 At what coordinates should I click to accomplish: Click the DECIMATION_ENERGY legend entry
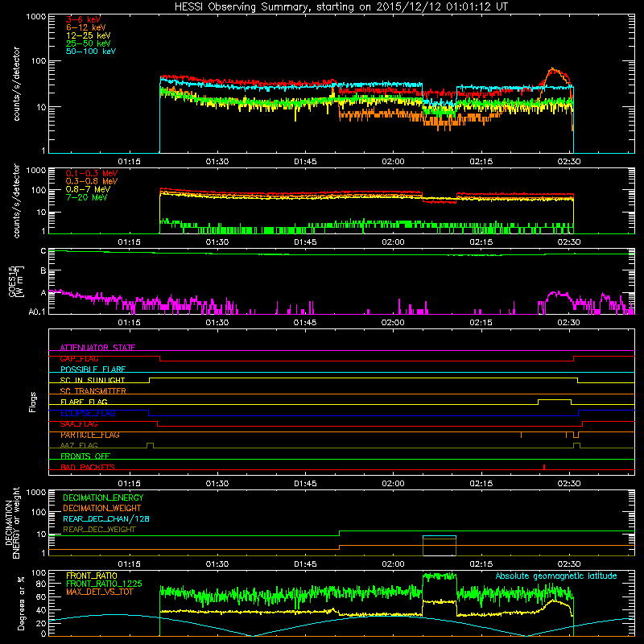click(103, 497)
